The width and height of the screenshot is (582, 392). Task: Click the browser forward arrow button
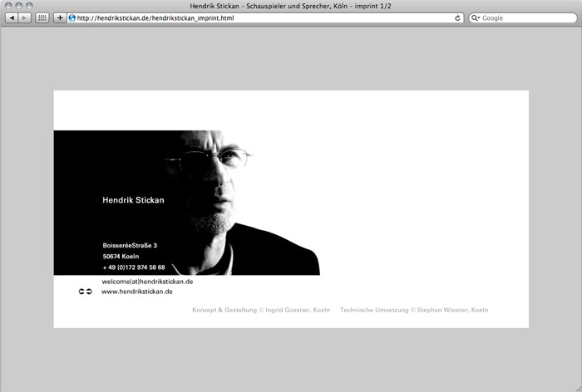[24, 17]
